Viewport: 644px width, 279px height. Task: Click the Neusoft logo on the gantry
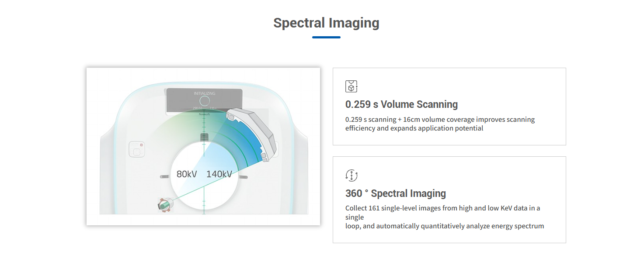[204, 114]
